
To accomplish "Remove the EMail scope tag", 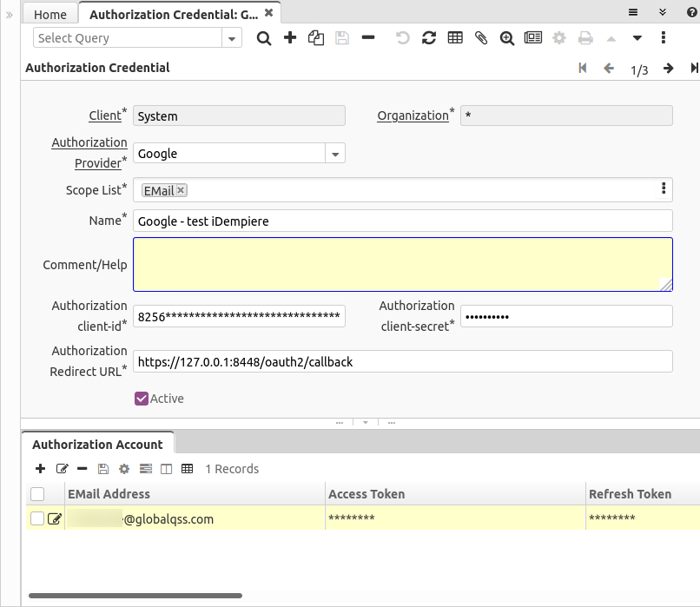I will [x=181, y=190].
